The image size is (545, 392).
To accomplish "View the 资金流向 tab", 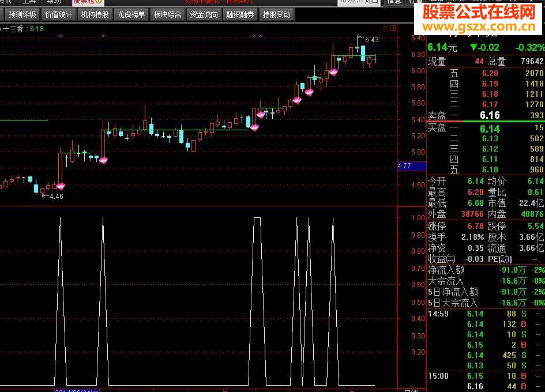I will [x=204, y=14].
